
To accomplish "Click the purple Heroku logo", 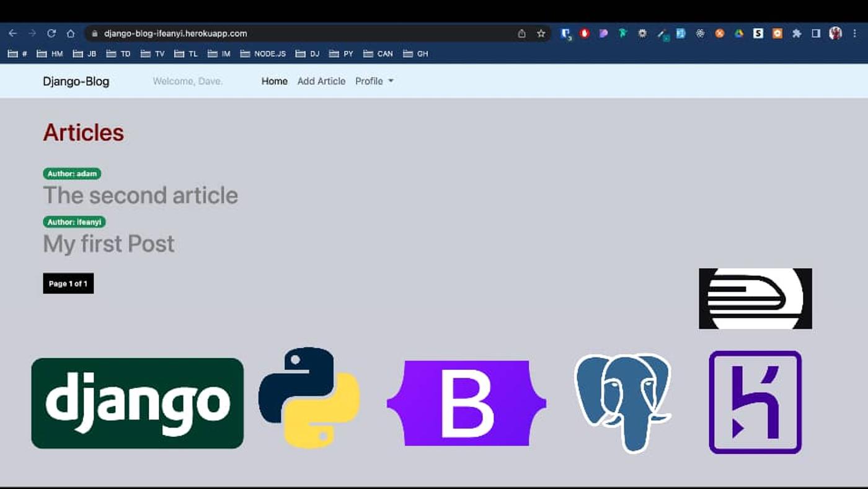I will pos(755,402).
